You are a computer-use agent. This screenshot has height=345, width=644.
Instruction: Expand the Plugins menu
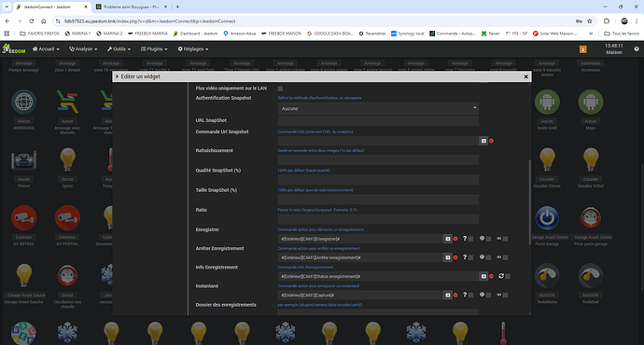pos(154,48)
